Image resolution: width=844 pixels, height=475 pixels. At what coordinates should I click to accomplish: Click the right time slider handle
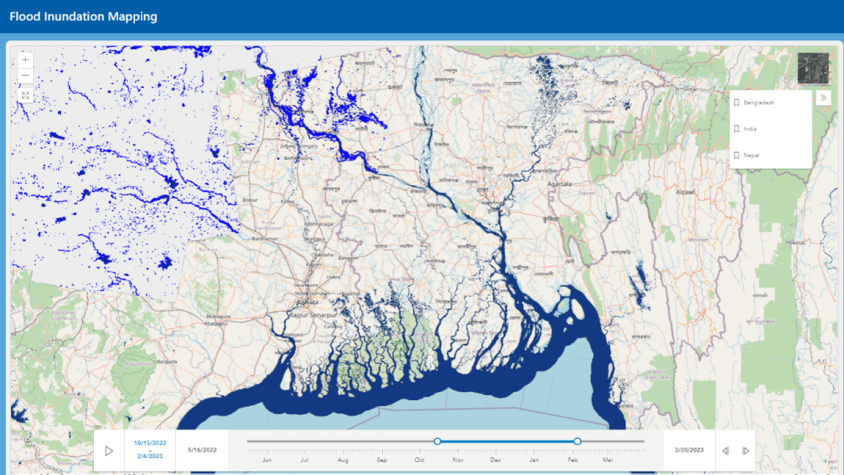tap(578, 441)
